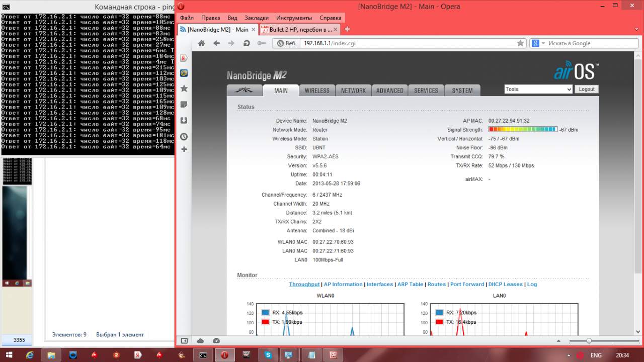
Task: Open the Вид menu
Action: (232, 18)
